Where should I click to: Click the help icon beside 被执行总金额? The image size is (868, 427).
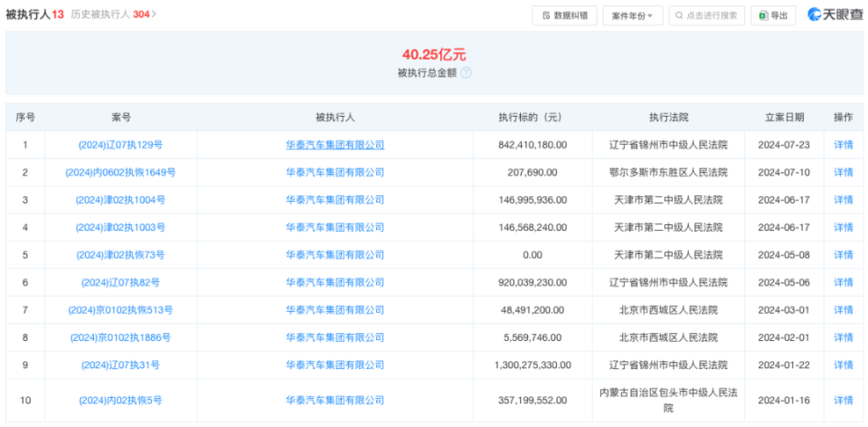[x=467, y=73]
